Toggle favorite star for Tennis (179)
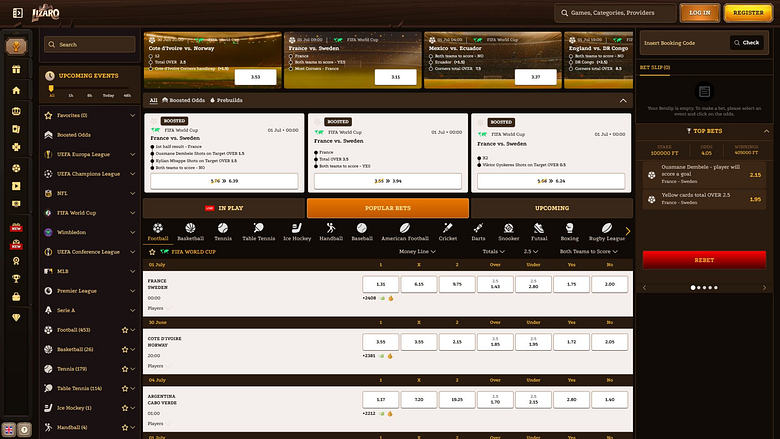This screenshot has height=439, width=780. coord(125,369)
